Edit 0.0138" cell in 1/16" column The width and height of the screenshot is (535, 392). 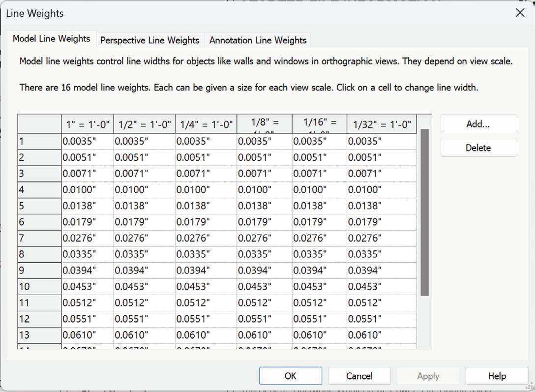click(x=319, y=206)
